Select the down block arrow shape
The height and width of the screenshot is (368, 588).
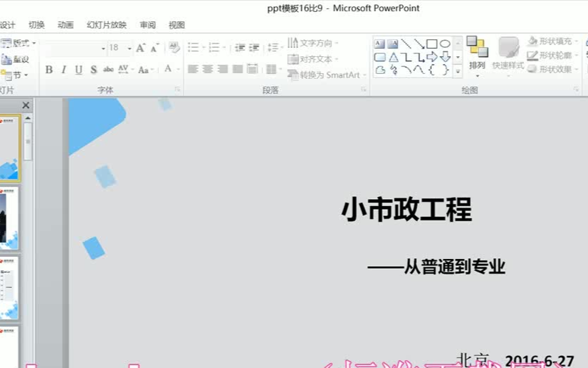tap(445, 57)
